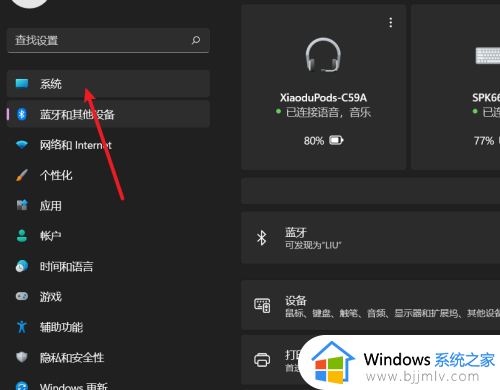500x390 pixels.
Task: Click the 80% battery level text
Action: pyautogui.click(x=314, y=141)
